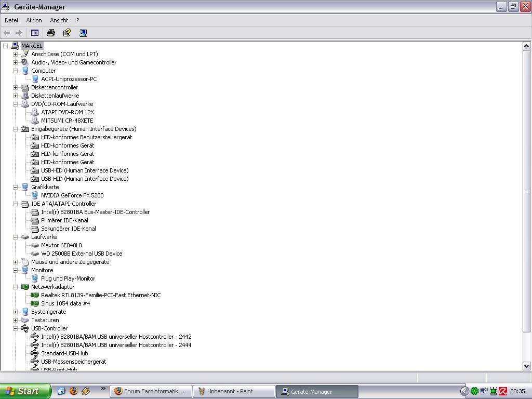This screenshot has height=399, width=532.
Task: Select Plug und Play-Monitor entry
Action: pos(68,278)
